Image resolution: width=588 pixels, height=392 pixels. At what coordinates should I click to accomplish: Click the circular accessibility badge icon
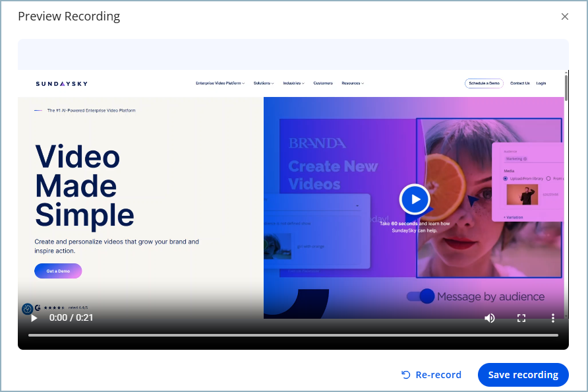pos(27,309)
